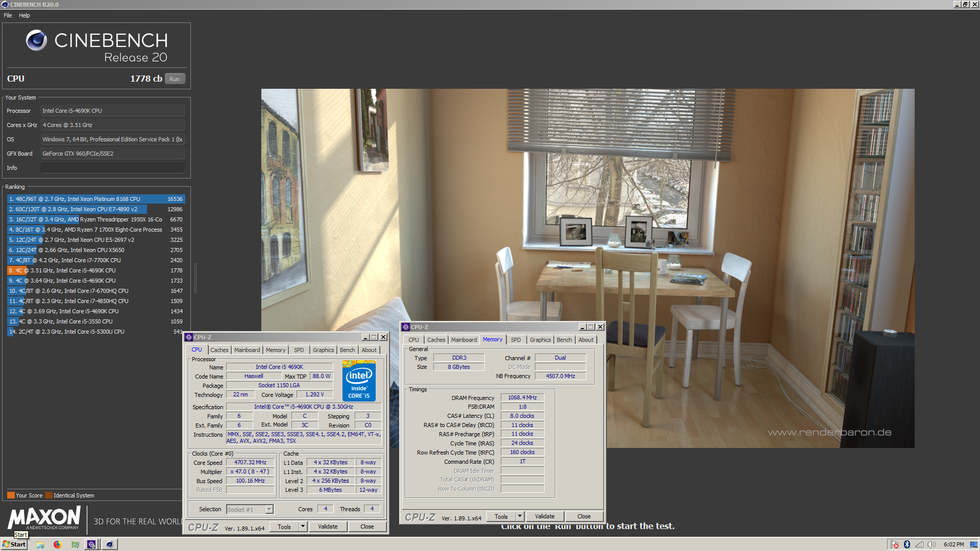Viewport: 980px width, 551px height.
Task: Click the rendered room image preview
Action: coord(587,268)
